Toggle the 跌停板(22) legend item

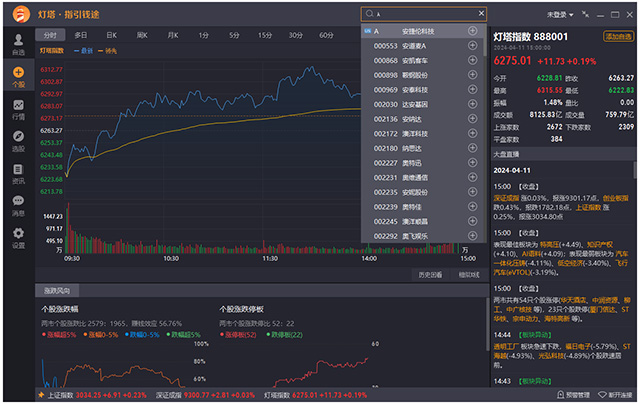click(x=285, y=335)
